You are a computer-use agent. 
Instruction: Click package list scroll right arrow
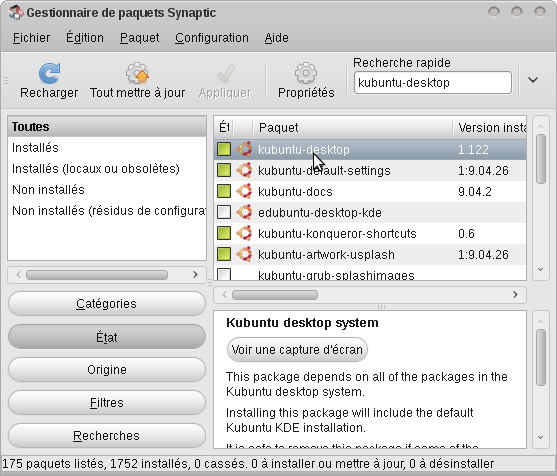coord(515,294)
